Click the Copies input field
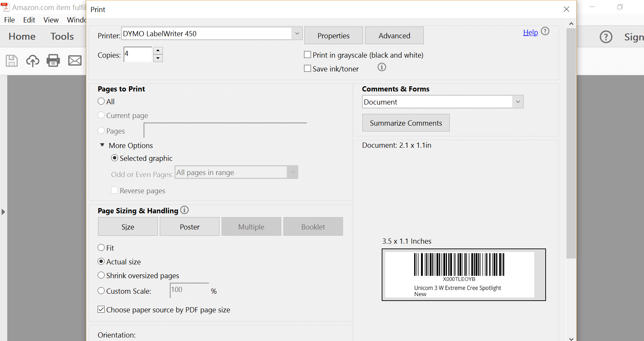 (138, 54)
